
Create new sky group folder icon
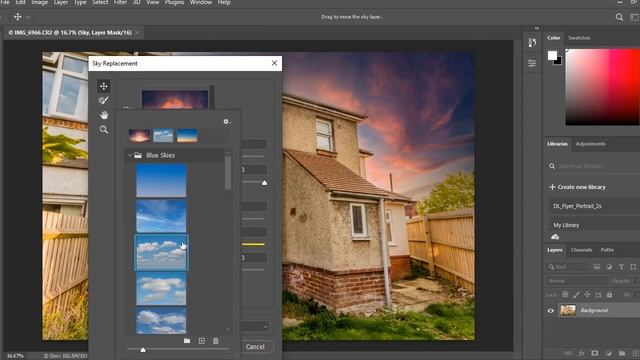tap(187, 341)
